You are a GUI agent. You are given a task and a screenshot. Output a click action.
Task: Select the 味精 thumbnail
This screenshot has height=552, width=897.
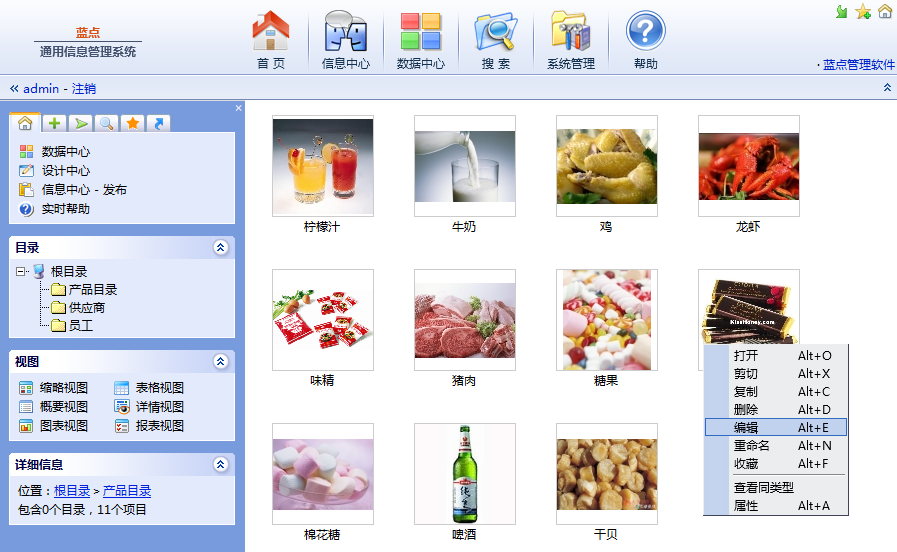[x=323, y=320]
